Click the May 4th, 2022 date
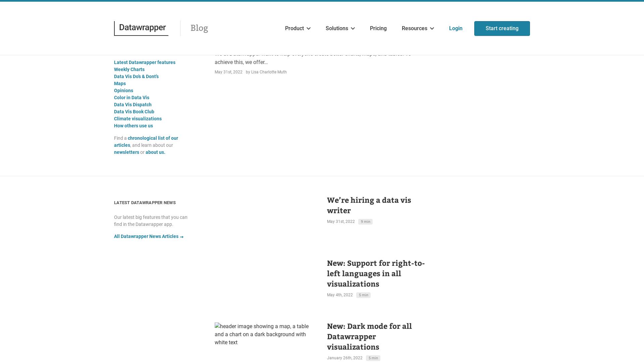Screen dimensions: 644x362 [x=340, y=295]
